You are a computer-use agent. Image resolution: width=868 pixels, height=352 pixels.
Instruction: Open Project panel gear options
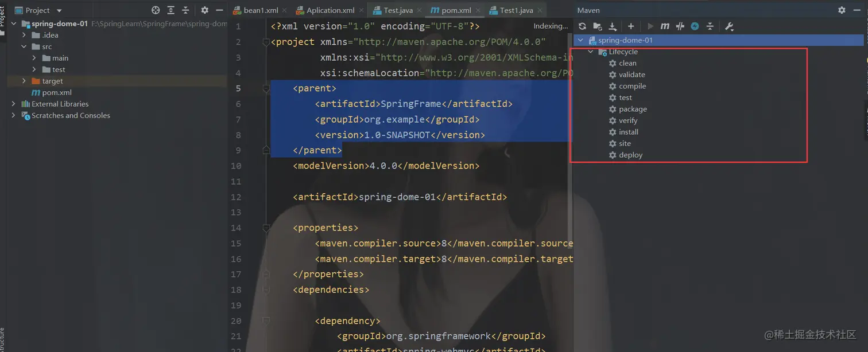tap(205, 10)
